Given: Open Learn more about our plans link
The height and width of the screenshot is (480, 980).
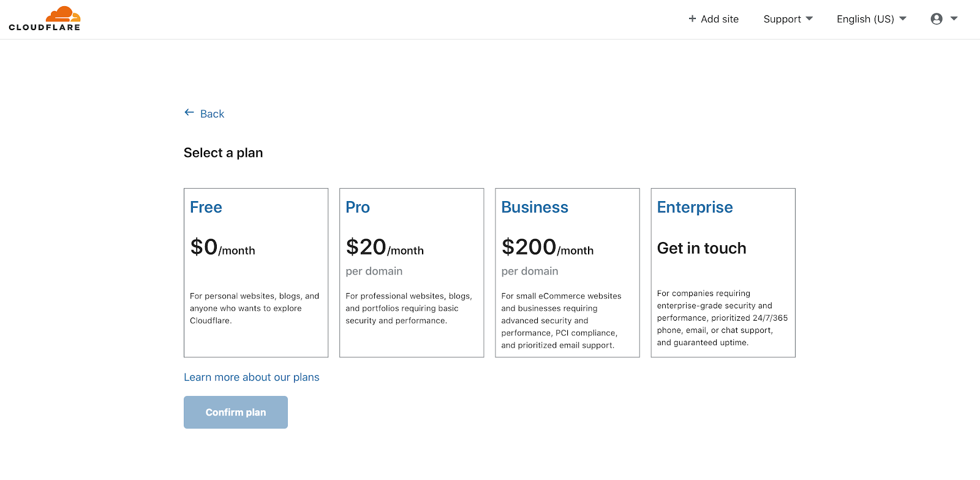Looking at the screenshot, I should coord(251,377).
